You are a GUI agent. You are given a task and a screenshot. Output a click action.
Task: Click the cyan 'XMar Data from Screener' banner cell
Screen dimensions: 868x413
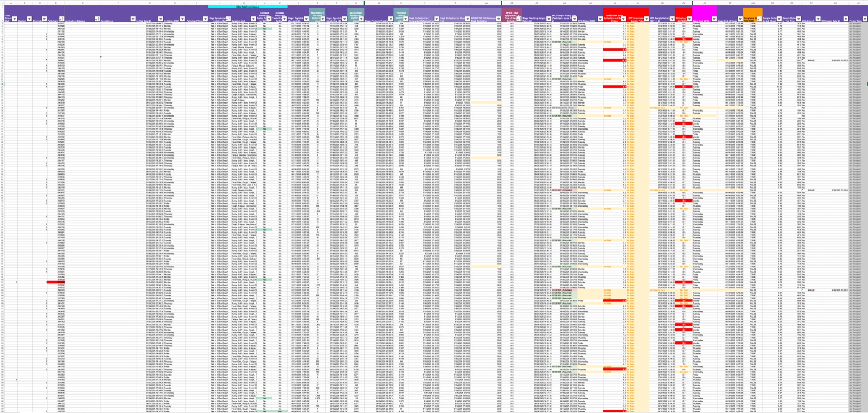247,7
